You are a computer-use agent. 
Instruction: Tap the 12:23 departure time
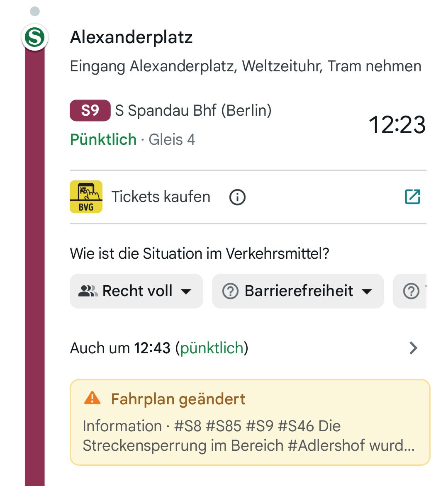click(x=397, y=125)
